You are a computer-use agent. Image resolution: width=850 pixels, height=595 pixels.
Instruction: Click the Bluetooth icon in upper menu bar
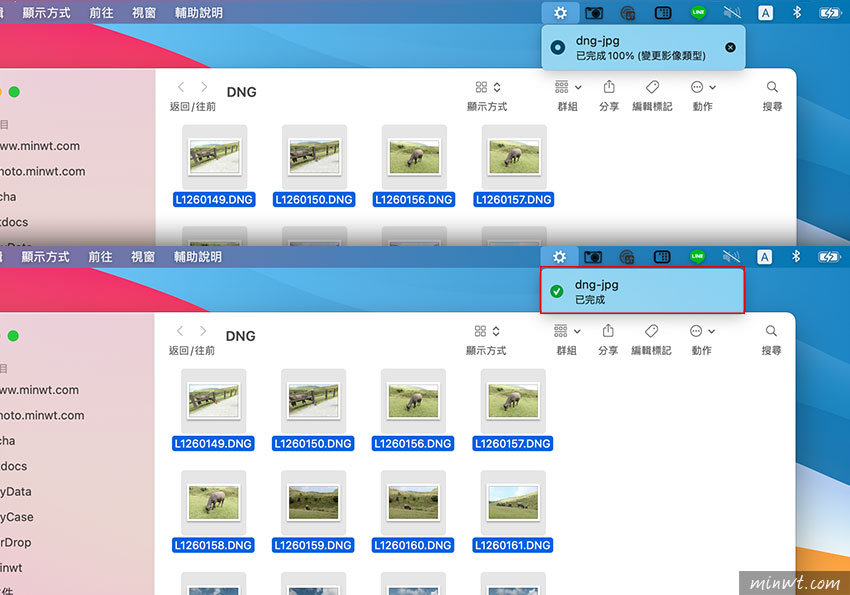pos(797,12)
